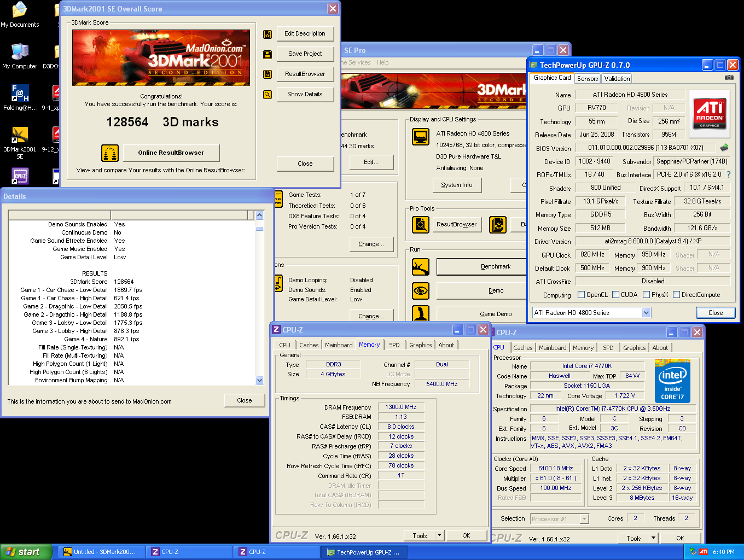Click the Demo eye icon

point(421,291)
